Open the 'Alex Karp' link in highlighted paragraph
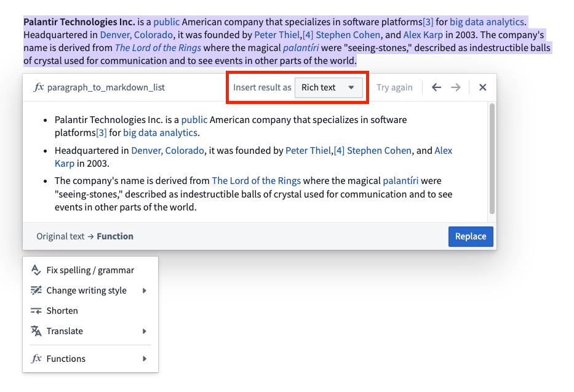Image resolution: width=574 pixels, height=392 pixels. 423,35
